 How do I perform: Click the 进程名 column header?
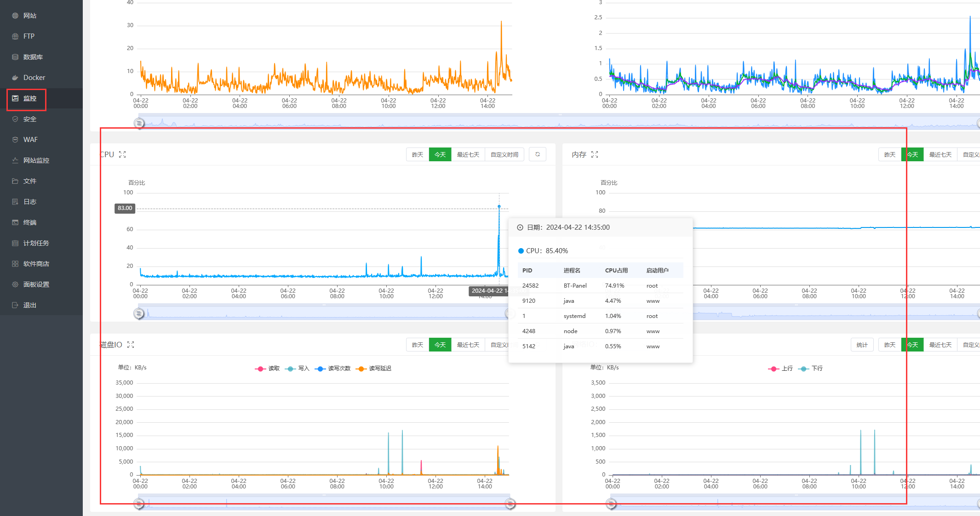[x=572, y=271]
